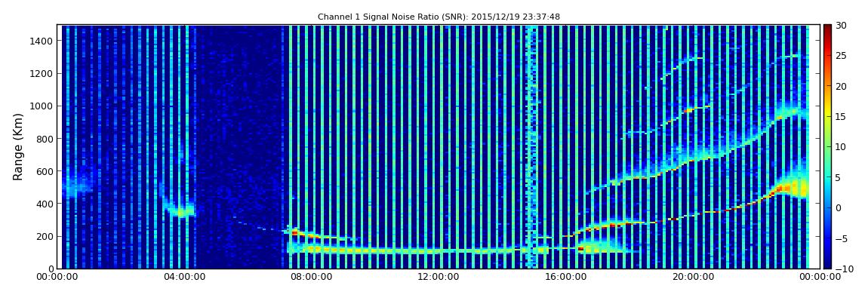Viewport: 868px width, 307px height.
Task: Click the colorbar value 10
Action: (842, 147)
